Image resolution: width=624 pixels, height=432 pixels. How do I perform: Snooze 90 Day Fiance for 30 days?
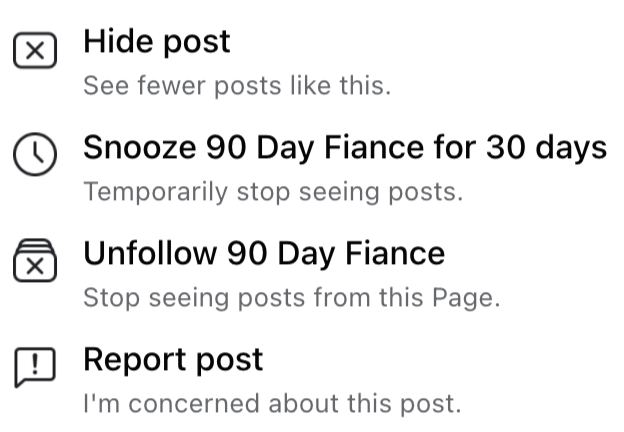point(344,148)
